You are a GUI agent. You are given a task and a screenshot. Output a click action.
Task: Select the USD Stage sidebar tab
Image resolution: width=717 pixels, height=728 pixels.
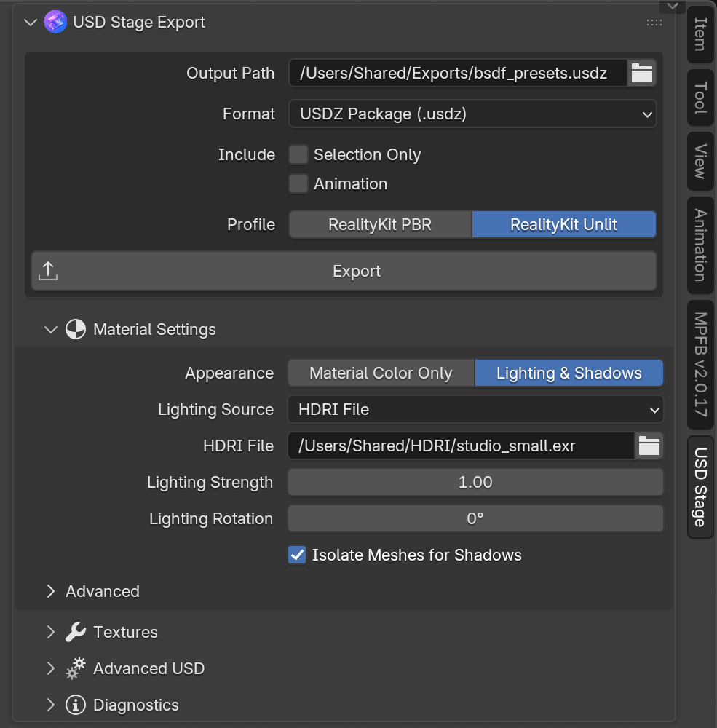(x=700, y=487)
